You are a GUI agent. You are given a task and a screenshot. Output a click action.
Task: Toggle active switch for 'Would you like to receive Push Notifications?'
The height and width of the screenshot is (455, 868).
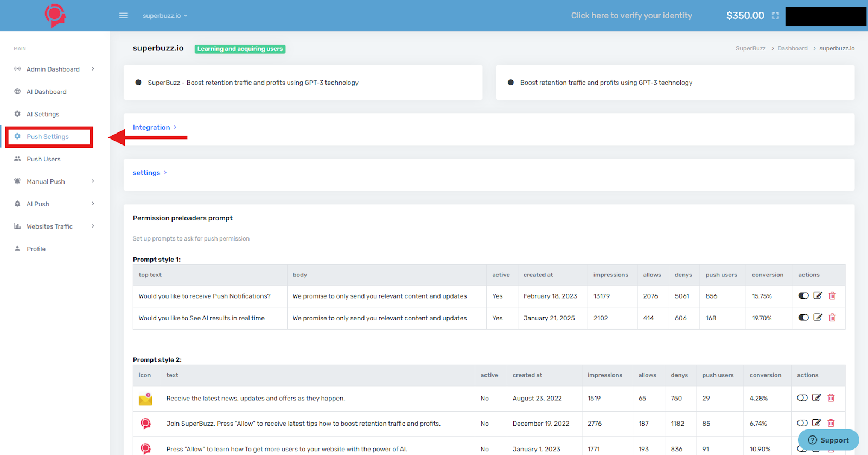803,296
